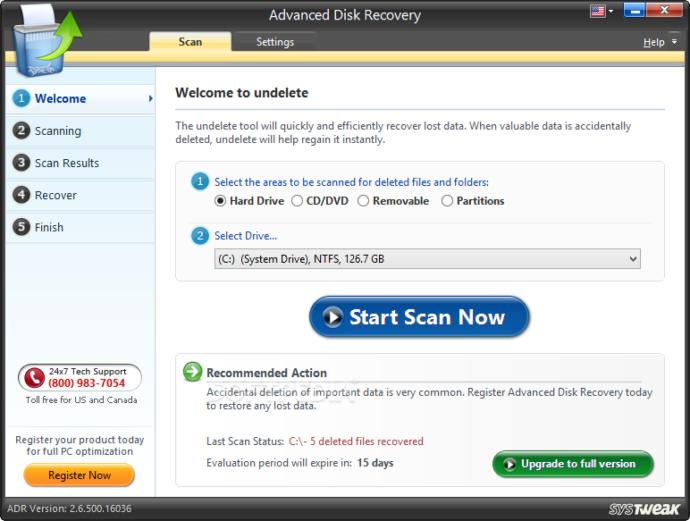Click step 2 Scanning number icon
The image size is (690, 521).
(x=21, y=130)
